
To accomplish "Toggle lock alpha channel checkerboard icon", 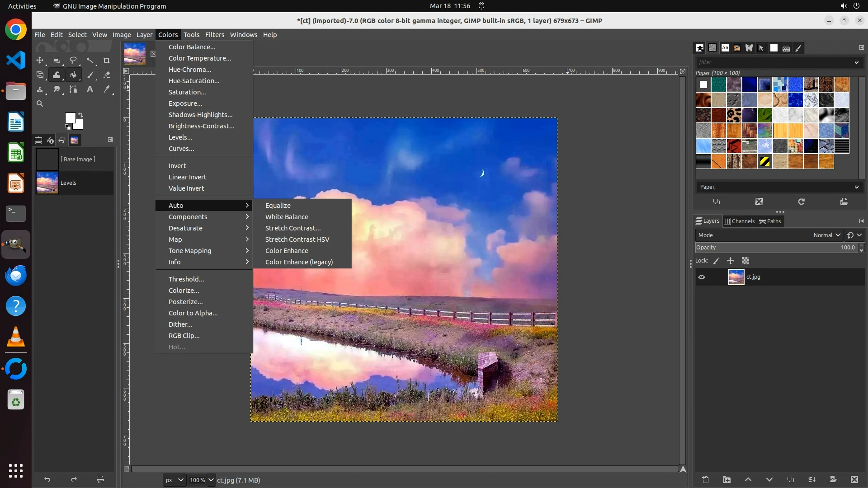I will (x=745, y=261).
